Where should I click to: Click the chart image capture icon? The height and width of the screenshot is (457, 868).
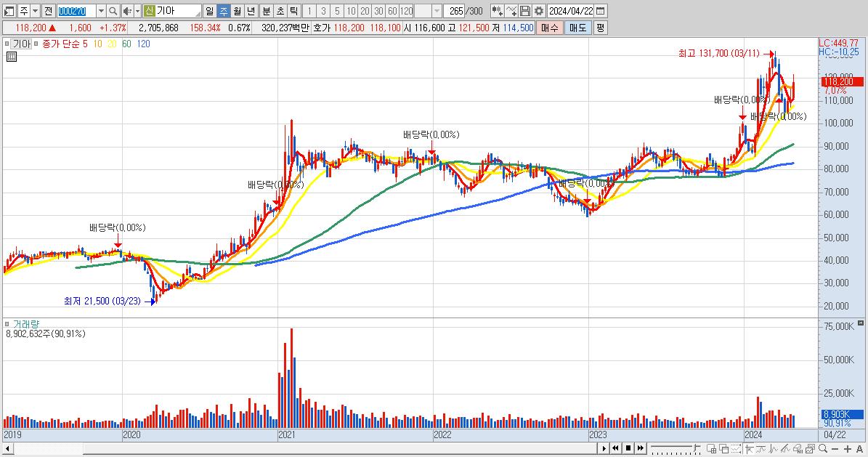(x=810, y=448)
